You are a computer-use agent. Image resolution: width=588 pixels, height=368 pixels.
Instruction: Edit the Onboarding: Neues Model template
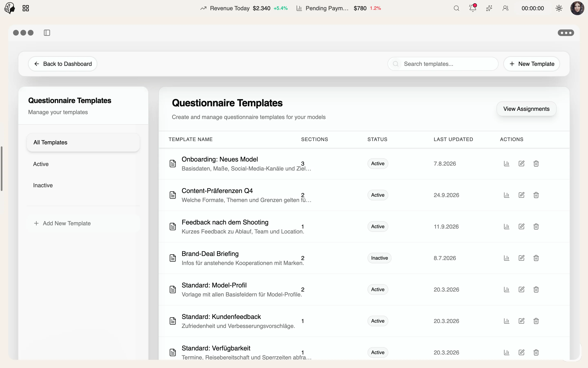521,164
